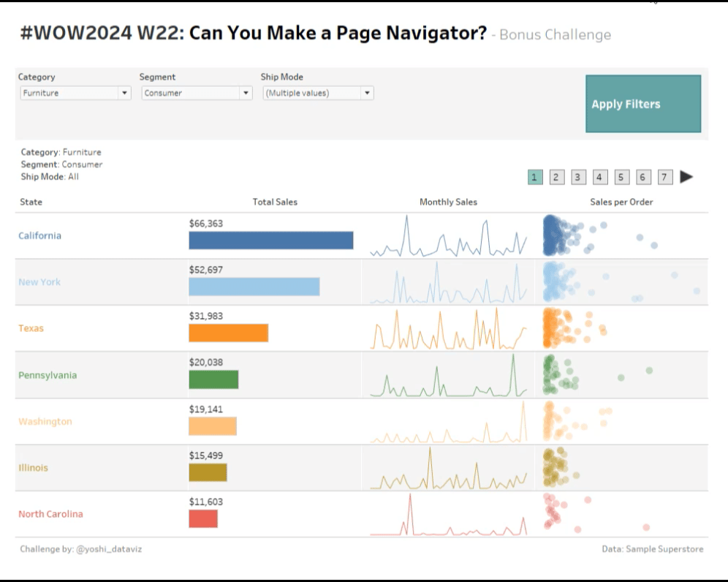Select highlighted page 1 box
Screen dimensions: 728x582
pyautogui.click(x=535, y=177)
